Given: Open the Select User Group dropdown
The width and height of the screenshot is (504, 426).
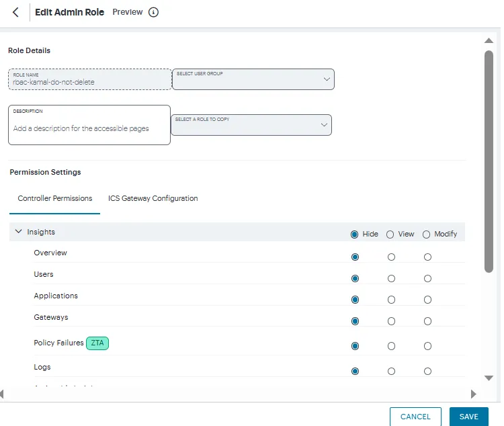Looking at the screenshot, I should tap(253, 79).
